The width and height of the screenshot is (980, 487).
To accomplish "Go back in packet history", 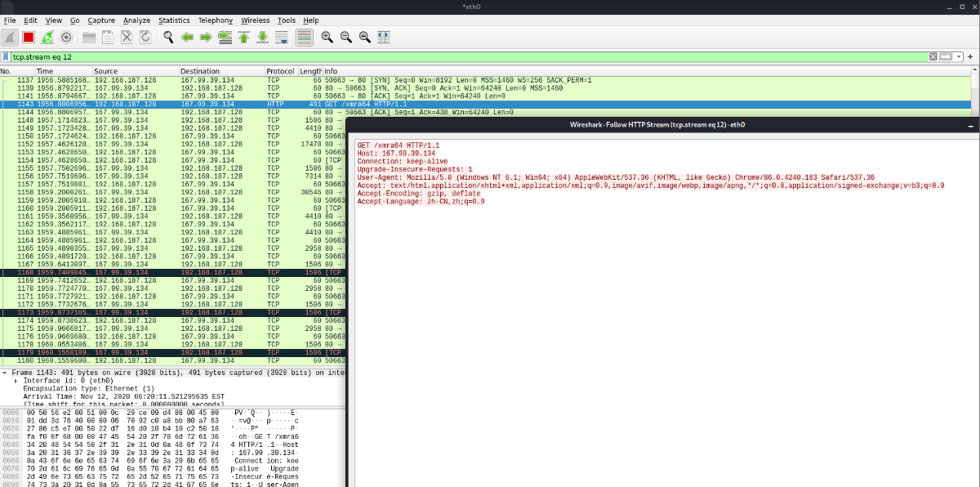I will click(187, 37).
